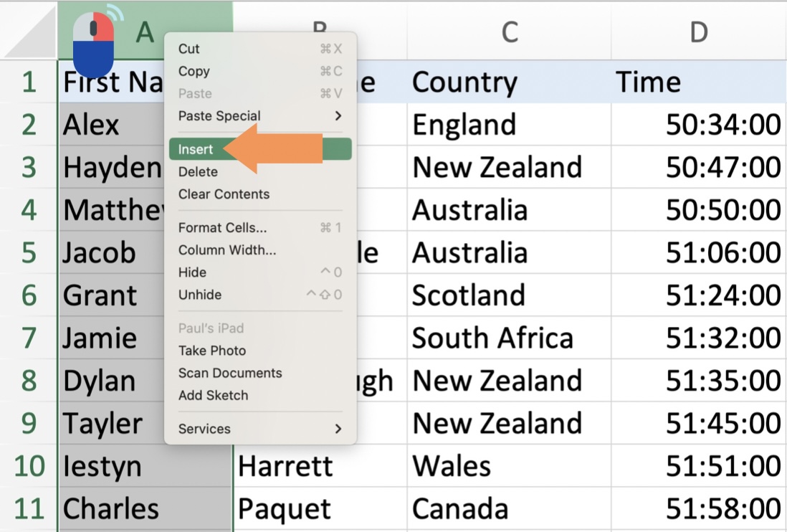Select row 2 header
The width and height of the screenshot is (787, 532).
point(29,125)
